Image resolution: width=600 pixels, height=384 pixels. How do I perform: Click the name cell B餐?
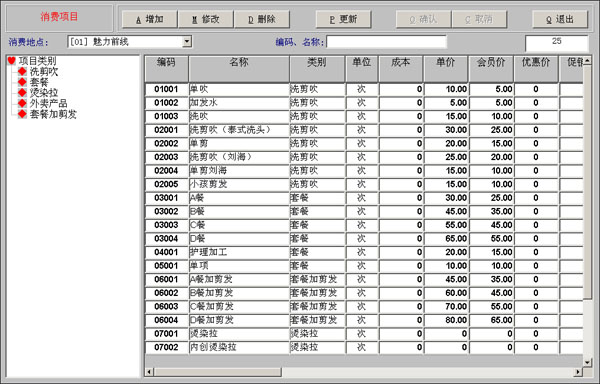[x=239, y=212]
